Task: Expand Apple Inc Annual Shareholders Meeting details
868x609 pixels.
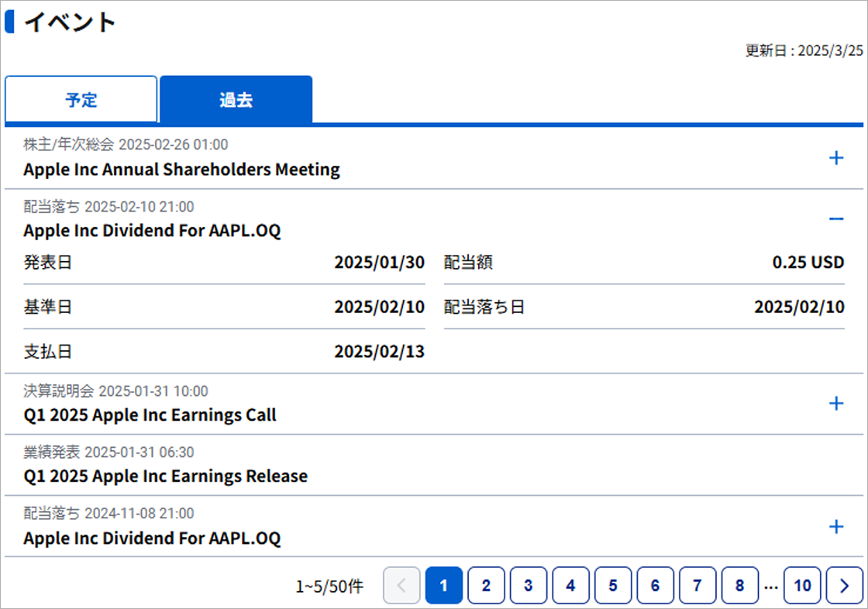Action: (x=836, y=158)
